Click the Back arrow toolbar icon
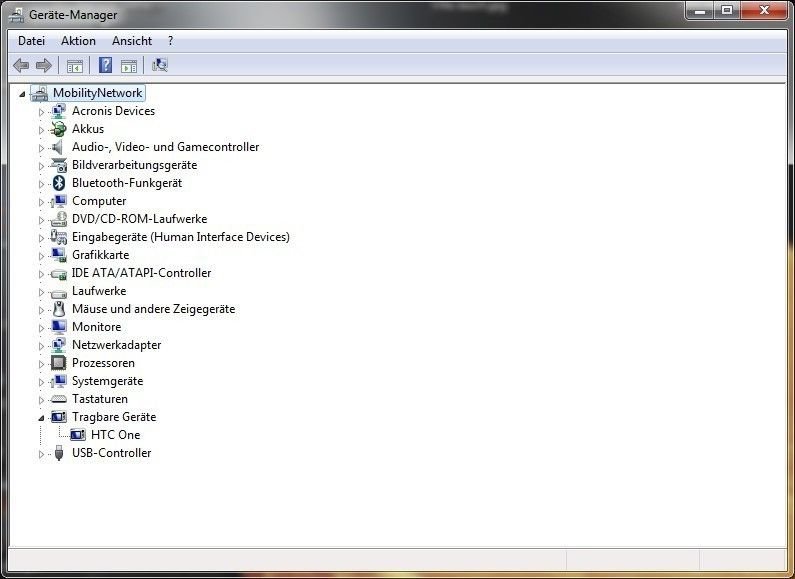This screenshot has height=579, width=795. (21, 65)
